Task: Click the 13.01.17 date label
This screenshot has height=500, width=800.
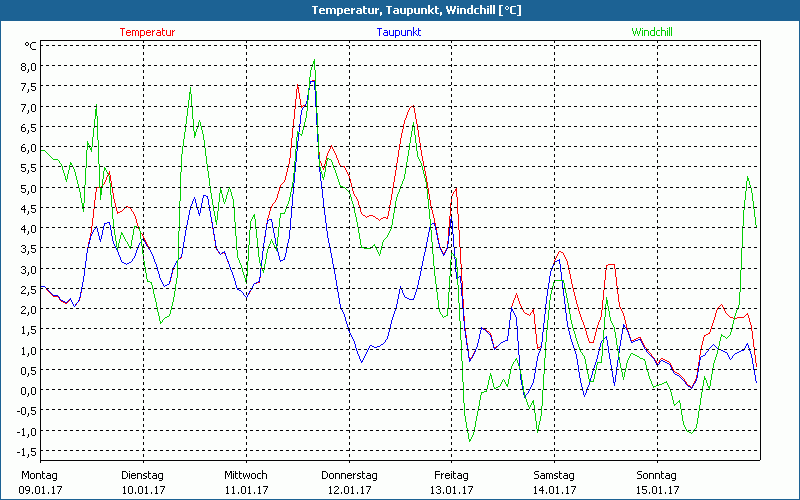Action: (x=451, y=490)
